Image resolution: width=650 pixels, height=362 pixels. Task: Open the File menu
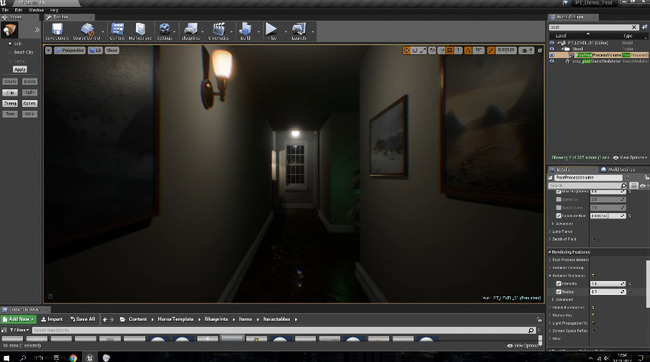5,10
